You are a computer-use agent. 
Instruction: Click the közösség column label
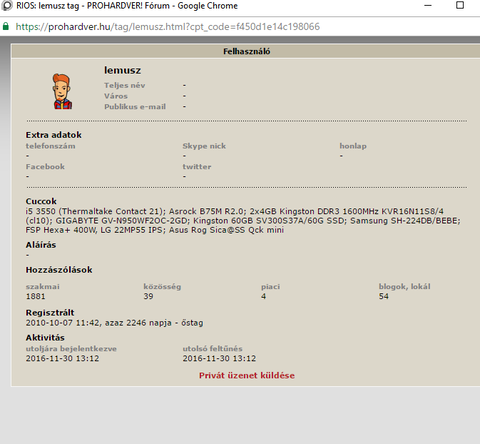[x=162, y=287]
